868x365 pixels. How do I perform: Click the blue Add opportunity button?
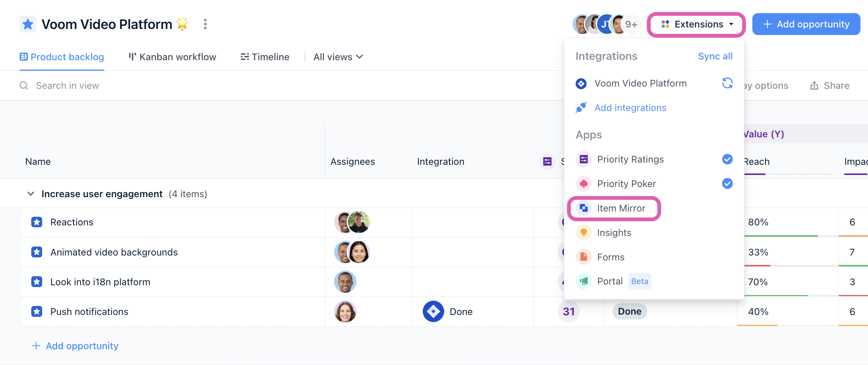coord(806,24)
